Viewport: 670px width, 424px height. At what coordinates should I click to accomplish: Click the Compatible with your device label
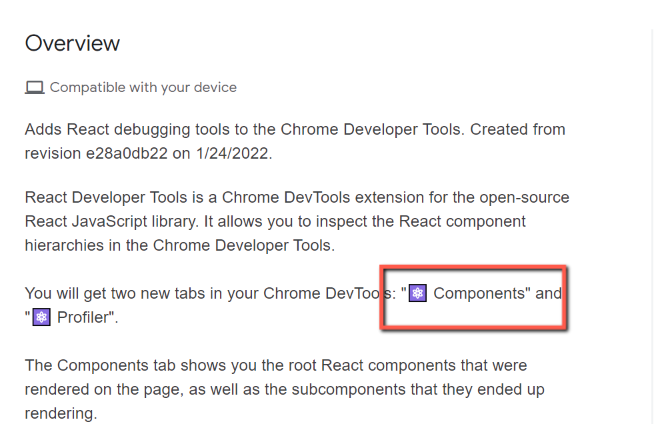143,87
